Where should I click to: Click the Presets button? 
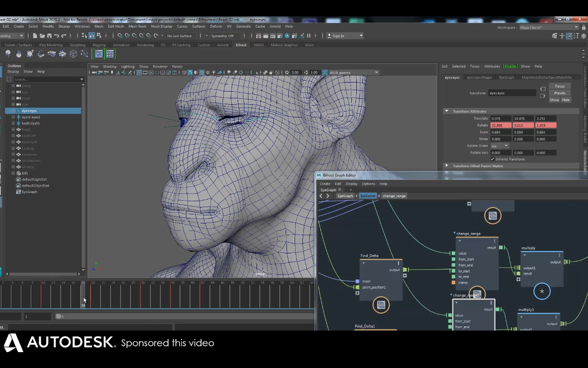560,93
